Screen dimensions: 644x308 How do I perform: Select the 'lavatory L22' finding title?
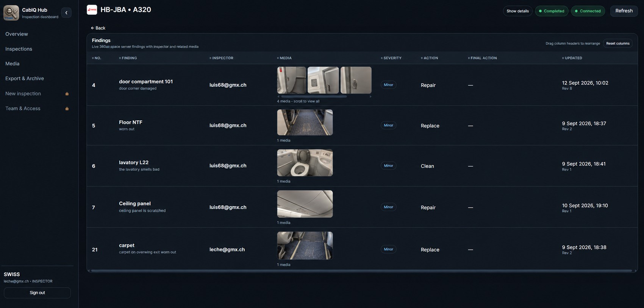(134, 163)
